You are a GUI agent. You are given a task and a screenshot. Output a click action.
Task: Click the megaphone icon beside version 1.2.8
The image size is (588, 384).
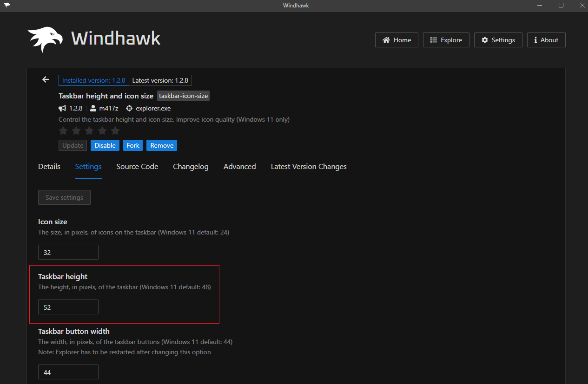point(62,108)
